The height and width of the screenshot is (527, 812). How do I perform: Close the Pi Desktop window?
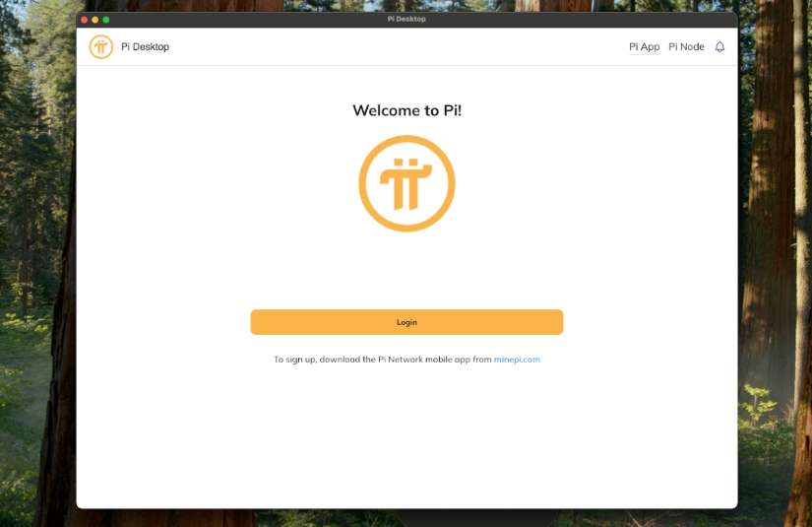click(85, 20)
